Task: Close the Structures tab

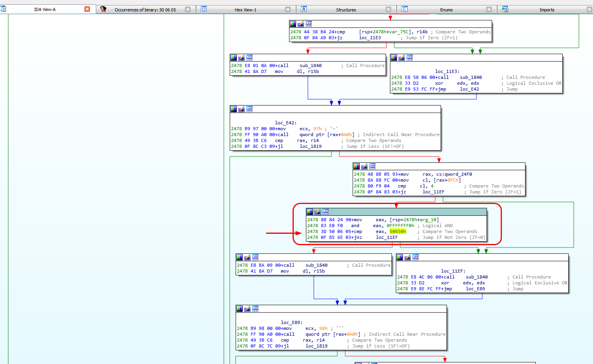Action: 388,9
